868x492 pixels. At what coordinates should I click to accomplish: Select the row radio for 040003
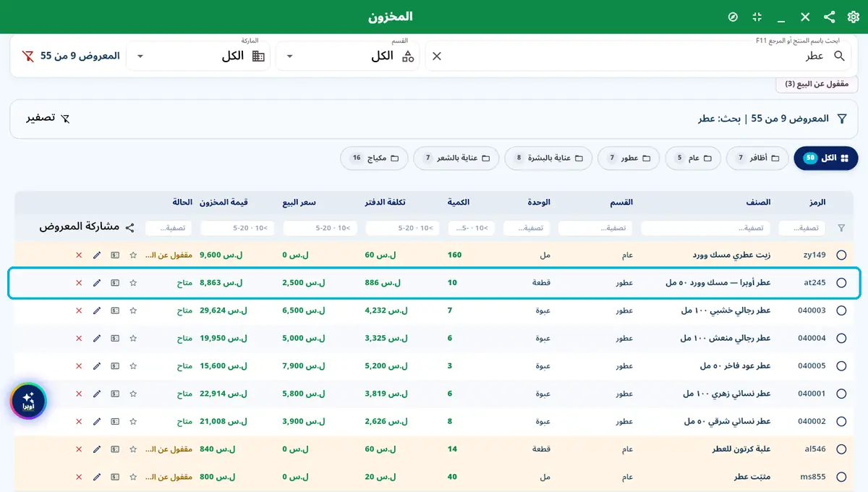(841, 310)
